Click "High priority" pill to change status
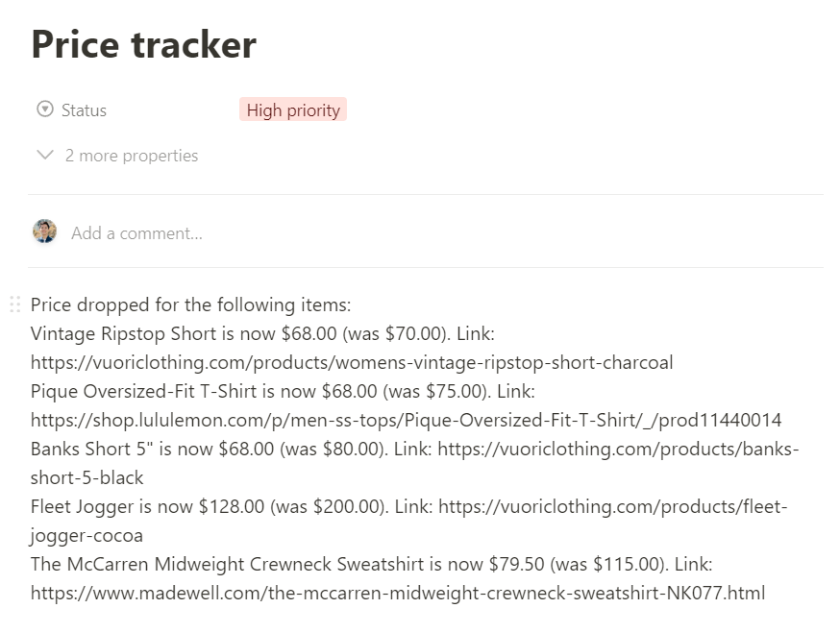The height and width of the screenshot is (633, 840). [292, 110]
